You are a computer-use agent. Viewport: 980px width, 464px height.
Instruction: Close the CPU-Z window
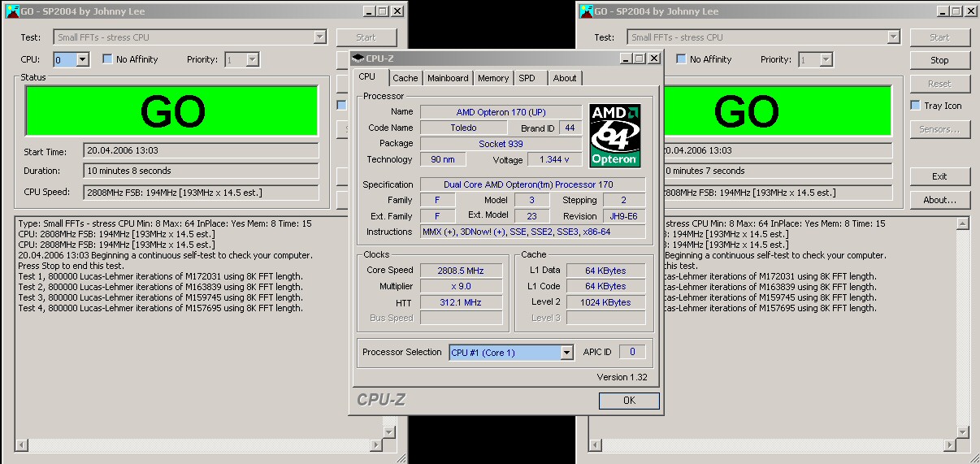[x=654, y=59]
